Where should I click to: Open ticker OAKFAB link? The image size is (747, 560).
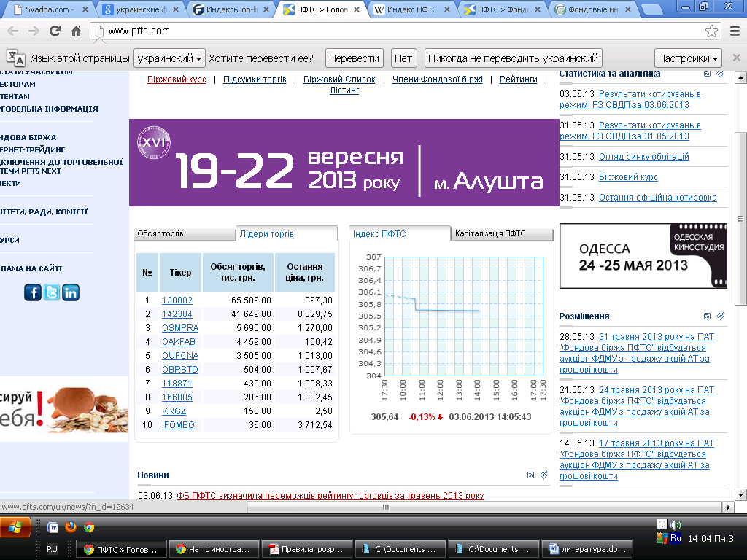click(179, 341)
